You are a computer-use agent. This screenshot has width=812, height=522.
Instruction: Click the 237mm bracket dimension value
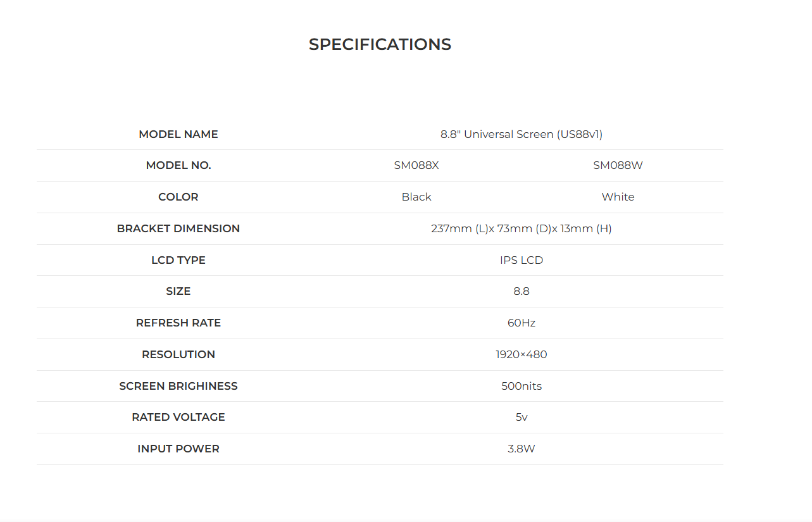521,228
